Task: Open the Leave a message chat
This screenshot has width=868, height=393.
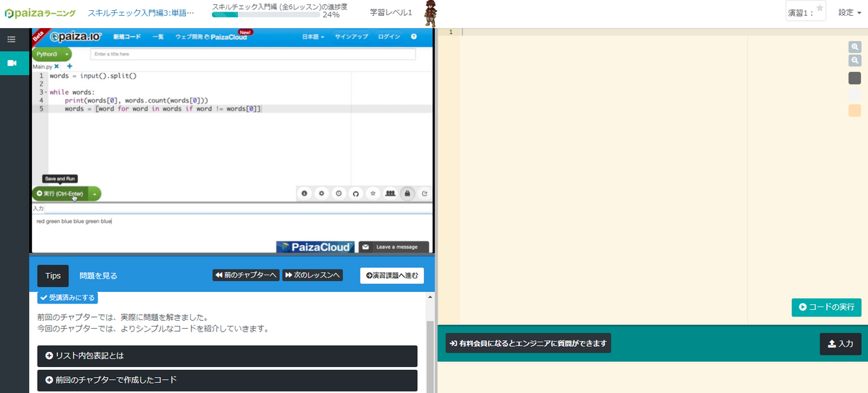Action: point(393,247)
